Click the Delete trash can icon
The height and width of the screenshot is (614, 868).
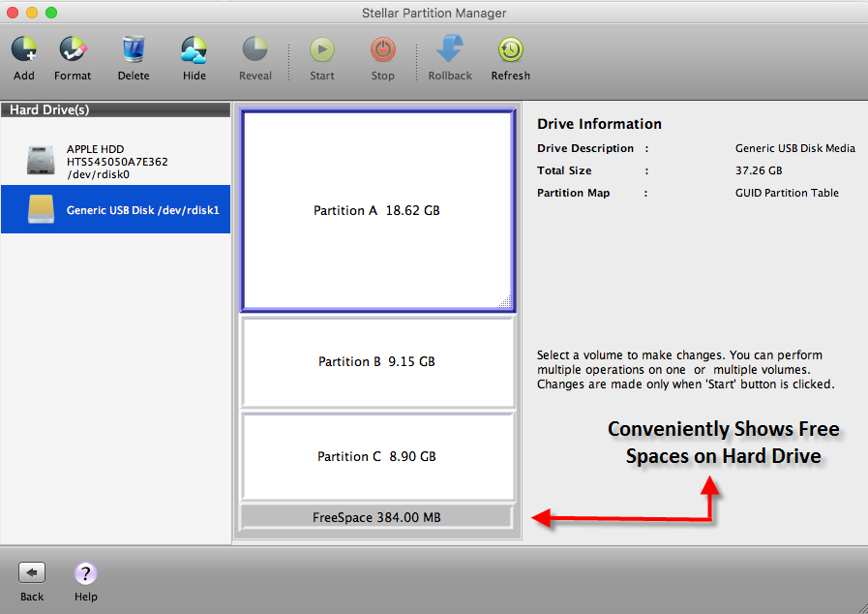click(134, 49)
